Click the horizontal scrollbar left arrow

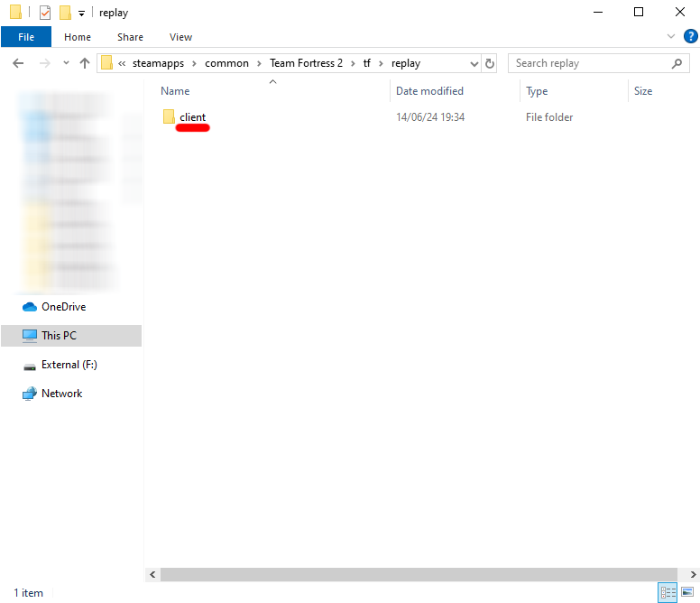pyautogui.click(x=152, y=574)
